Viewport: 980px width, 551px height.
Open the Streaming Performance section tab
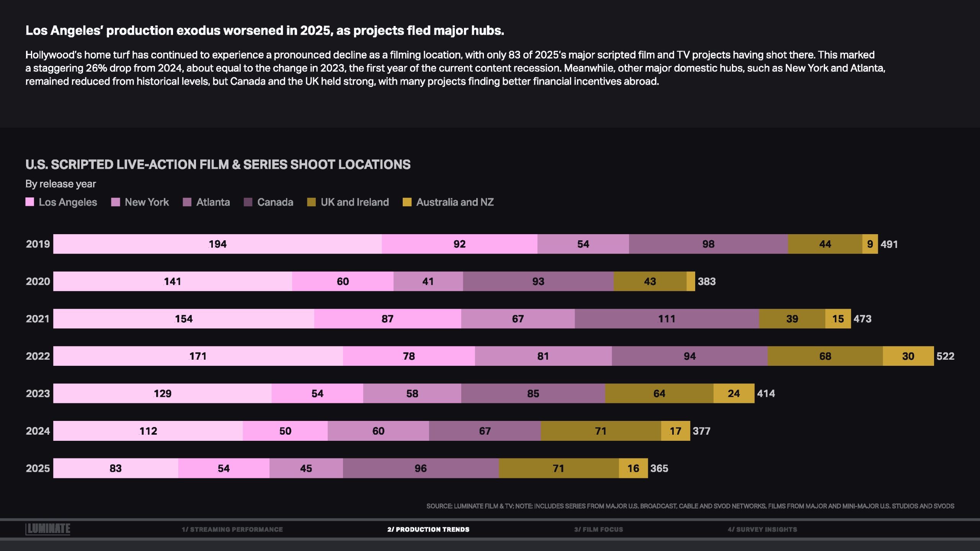tap(232, 530)
